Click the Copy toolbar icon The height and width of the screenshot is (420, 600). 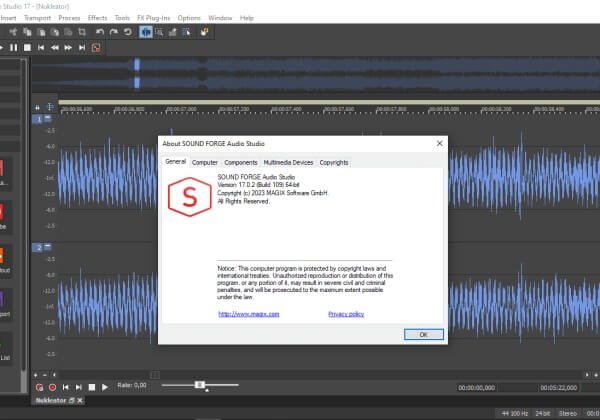[27, 32]
